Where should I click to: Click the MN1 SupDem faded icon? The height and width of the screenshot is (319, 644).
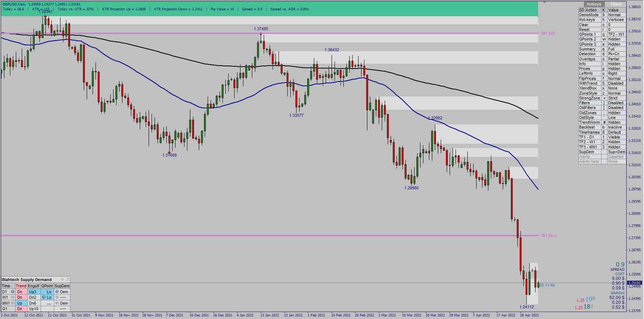(x=57, y=303)
